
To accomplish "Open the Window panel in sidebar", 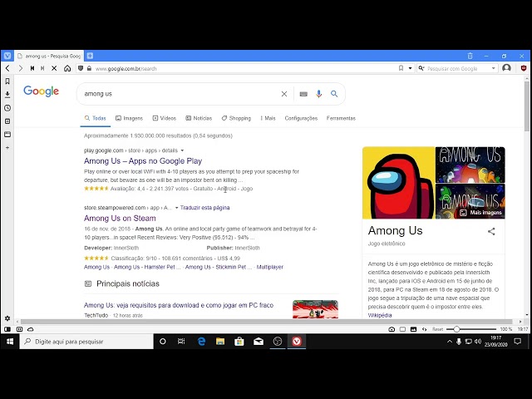I will (7, 135).
